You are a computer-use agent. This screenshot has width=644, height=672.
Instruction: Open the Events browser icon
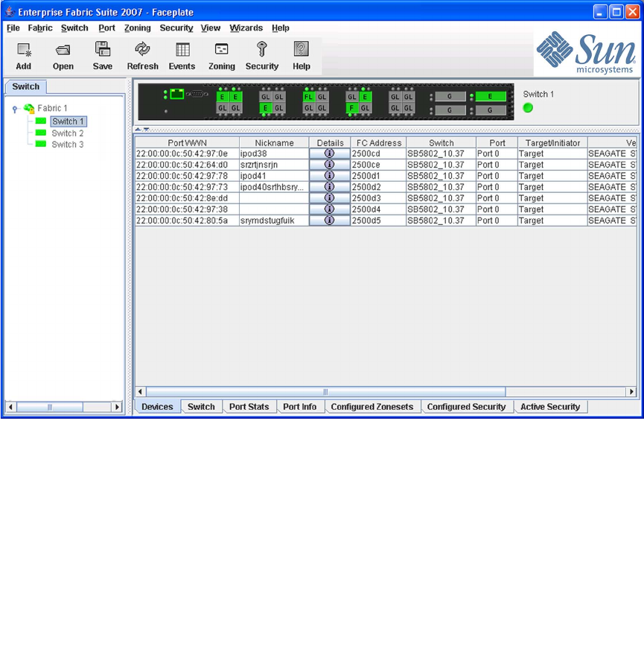click(182, 50)
